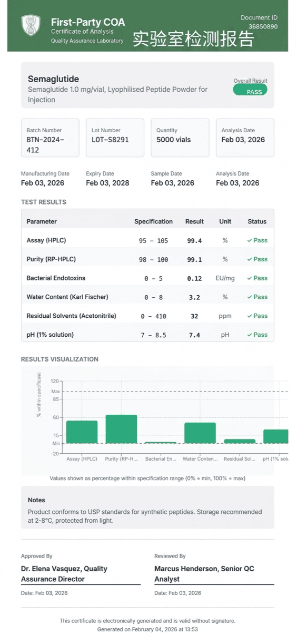
Task: Select the Quantity 5000 vials card
Action: [180, 138]
